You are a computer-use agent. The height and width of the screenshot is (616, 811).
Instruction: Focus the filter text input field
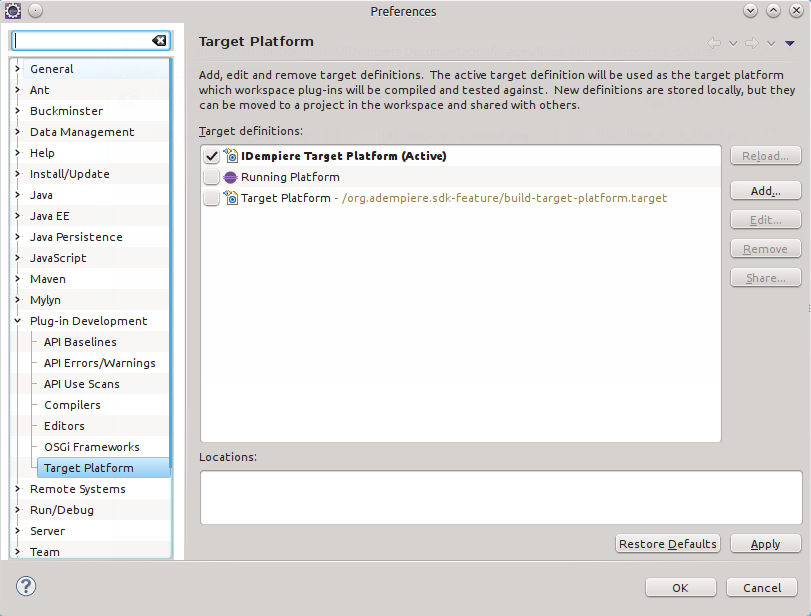tap(82, 41)
